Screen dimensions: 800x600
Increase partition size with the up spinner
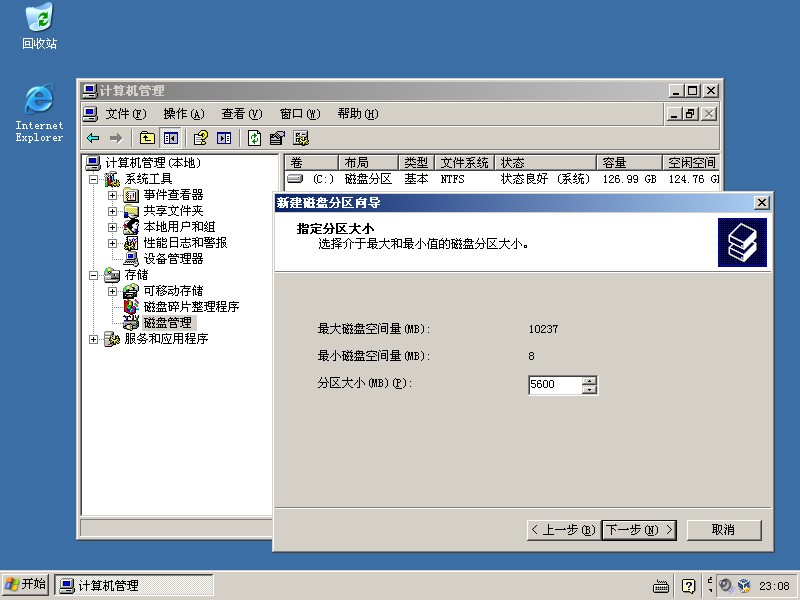coord(589,381)
